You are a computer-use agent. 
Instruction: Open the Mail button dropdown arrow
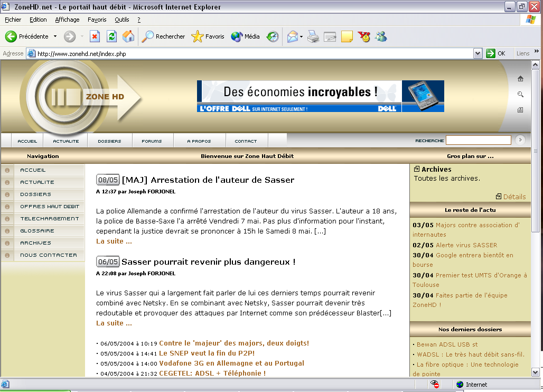click(301, 36)
